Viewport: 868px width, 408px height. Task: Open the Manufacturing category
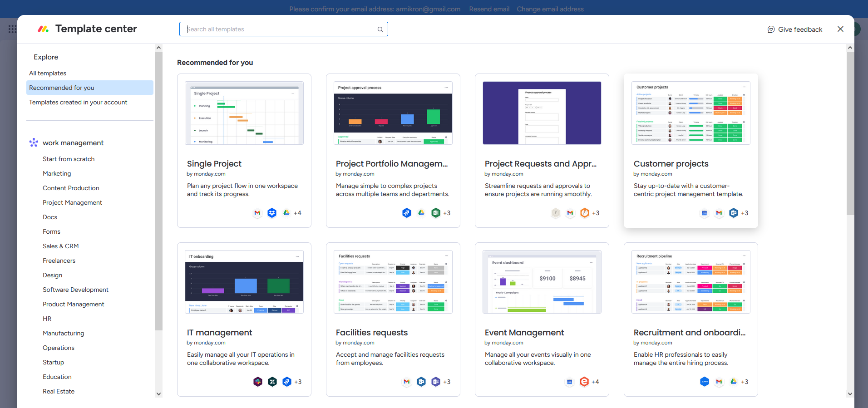[x=64, y=333]
